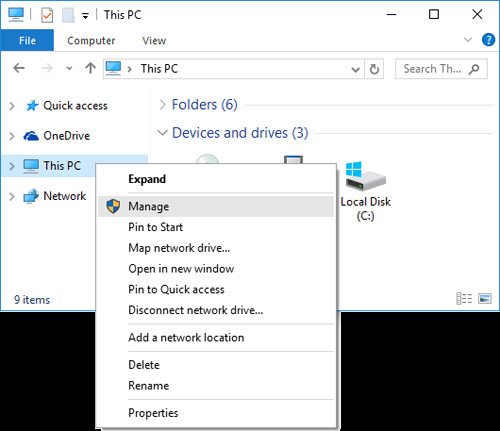Choose Manage in the context menu
500x431 pixels.
tap(216, 207)
